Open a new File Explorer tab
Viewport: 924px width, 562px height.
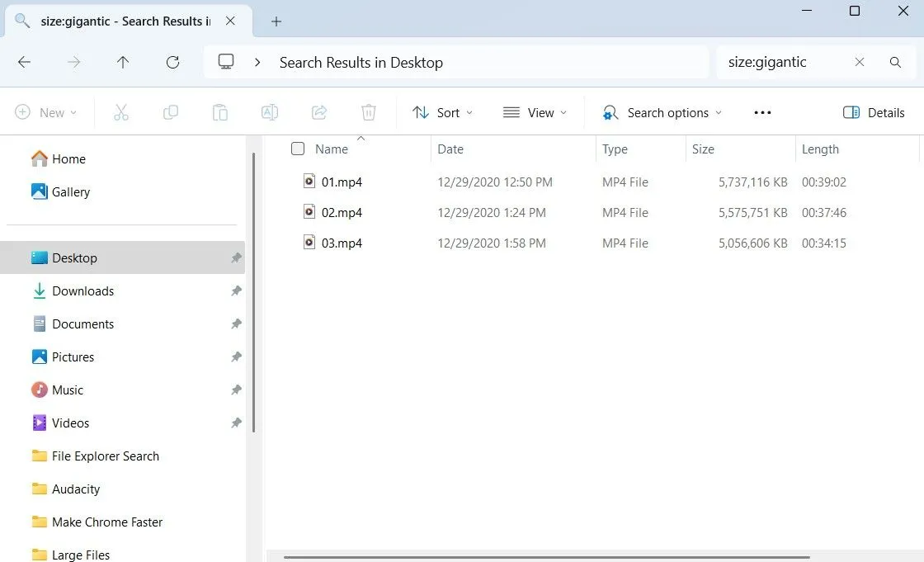(276, 21)
